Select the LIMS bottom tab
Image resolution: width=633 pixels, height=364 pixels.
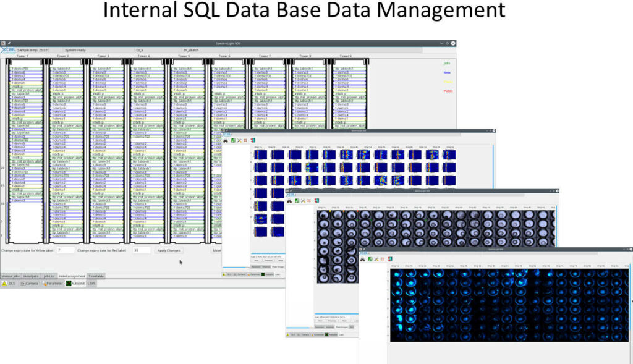click(91, 283)
